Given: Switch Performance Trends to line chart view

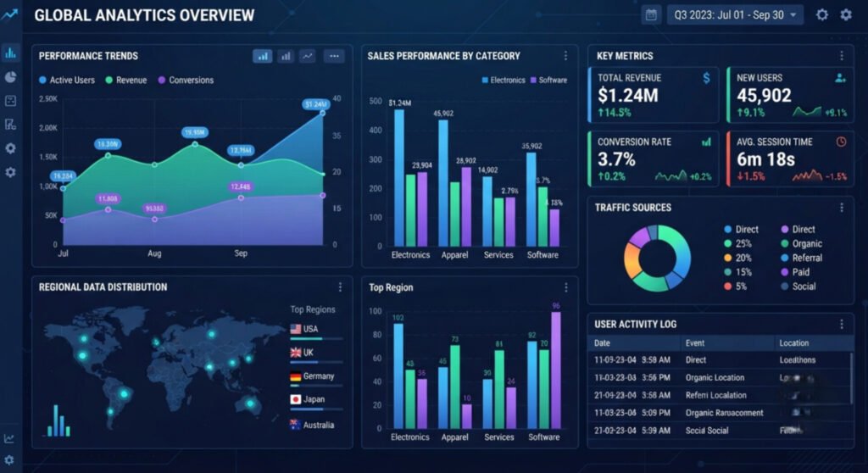Looking at the screenshot, I should click(x=308, y=56).
